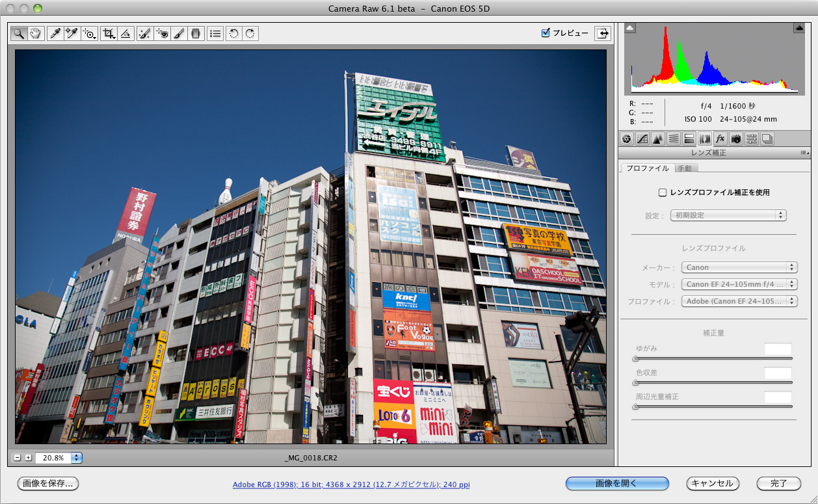This screenshot has height=504, width=818.
Task: Select the Hand tool
Action: click(x=36, y=33)
